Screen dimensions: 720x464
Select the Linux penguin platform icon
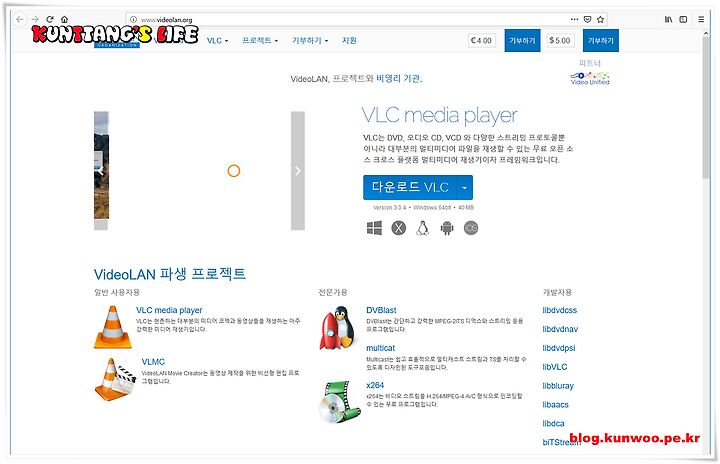pos(422,228)
